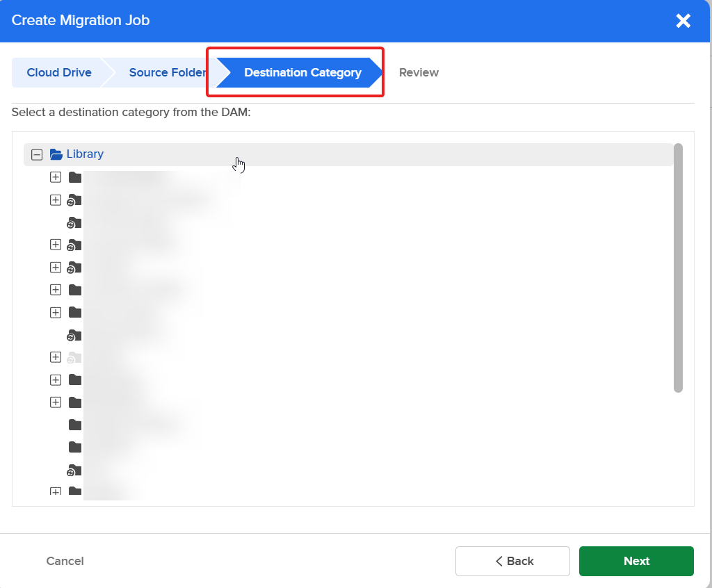Expand the first folder with a plus box
Screen dimensions: 712x588
pyautogui.click(x=56, y=177)
